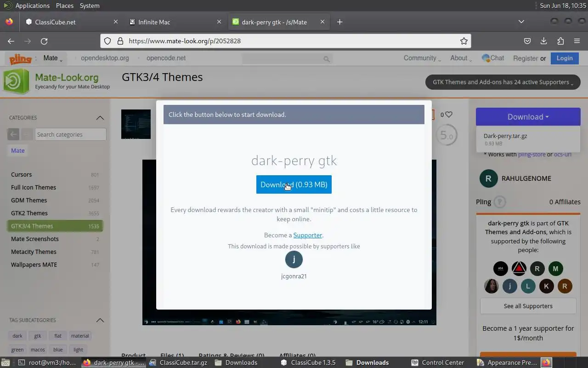Open the Pocket save icon
Screen dimensions: 588x368
click(527, 41)
